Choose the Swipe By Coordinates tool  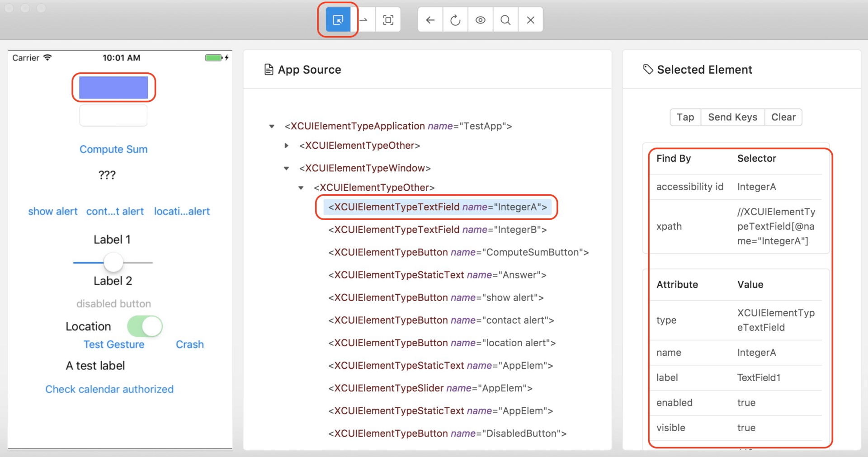364,20
